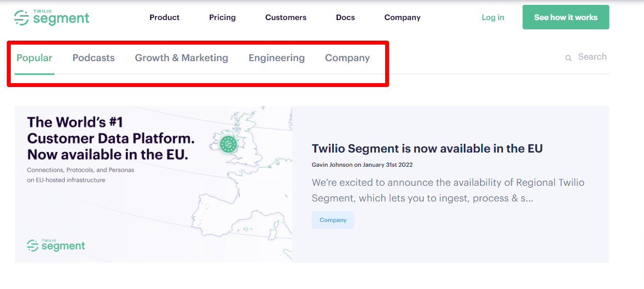
Task: Open the Twilio Segment EU article title
Action: [427, 149]
